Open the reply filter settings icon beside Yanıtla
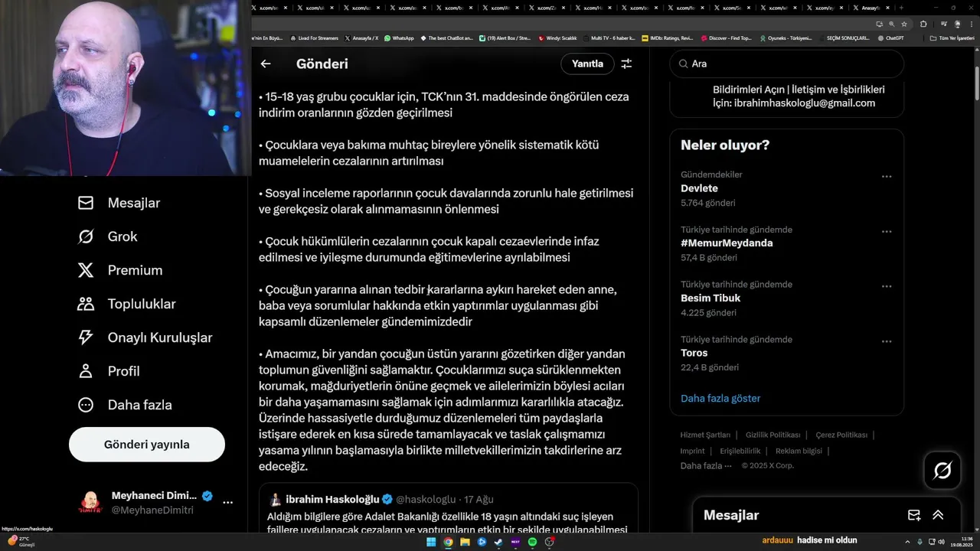 tap(626, 64)
